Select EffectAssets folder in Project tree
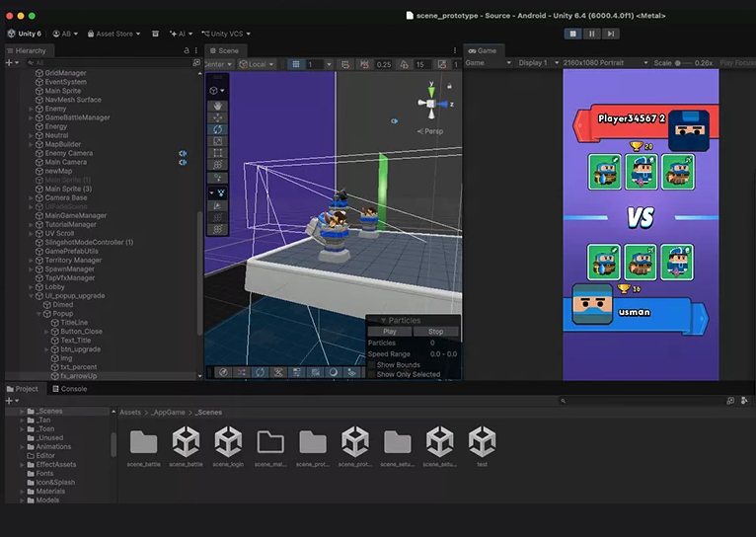The height and width of the screenshot is (537, 756). tap(56, 465)
